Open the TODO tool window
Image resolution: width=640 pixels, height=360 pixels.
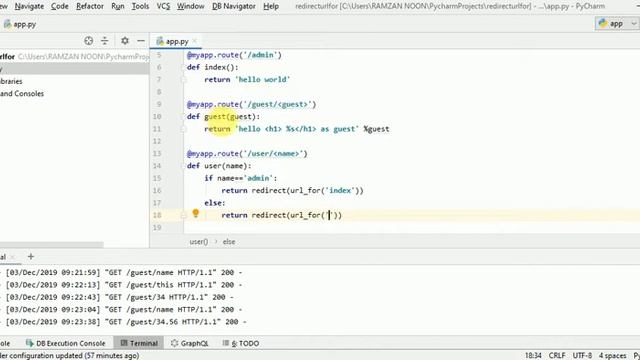pos(241,343)
